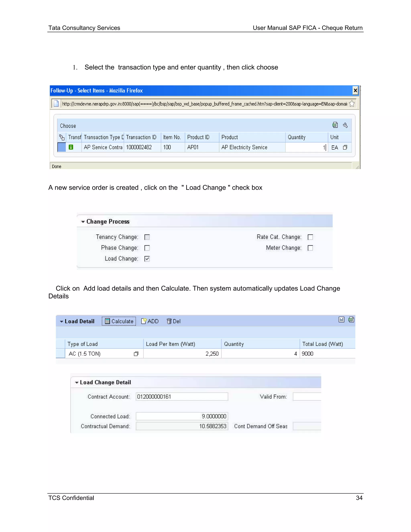Click the ADD button in Load Detail
The width and height of the screenshot is (411, 532).
point(150,321)
